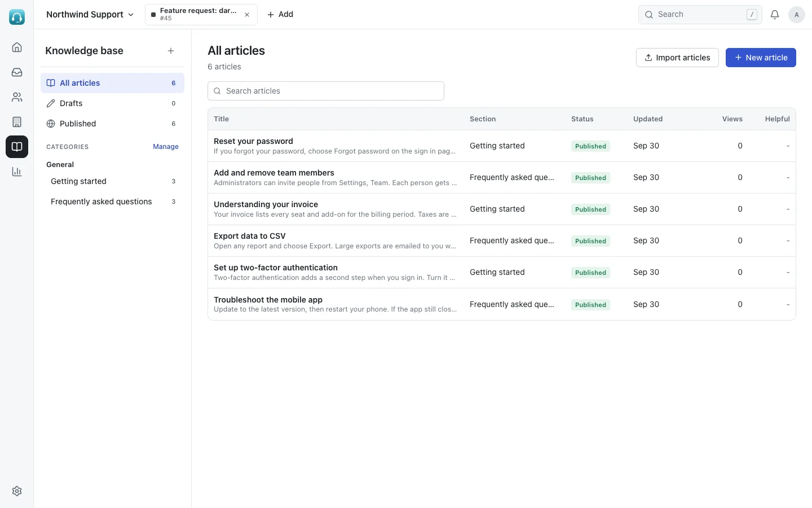Viewport: 812px width, 508px height.
Task: Open the Frequently asked questions category
Action: pyautogui.click(x=112, y=202)
